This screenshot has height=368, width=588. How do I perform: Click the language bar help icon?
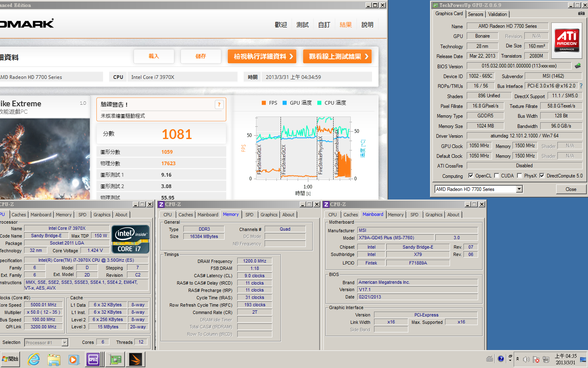pyautogui.click(x=501, y=359)
